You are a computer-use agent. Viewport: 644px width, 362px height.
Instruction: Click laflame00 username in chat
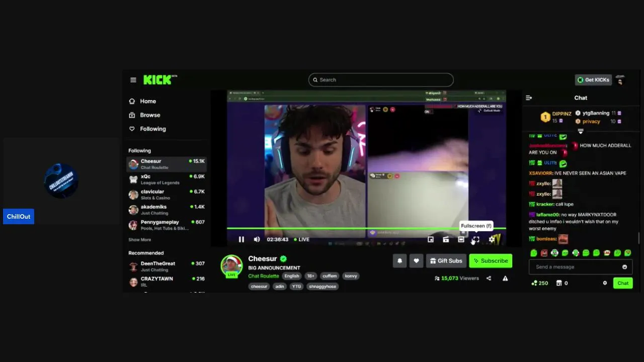tap(547, 215)
